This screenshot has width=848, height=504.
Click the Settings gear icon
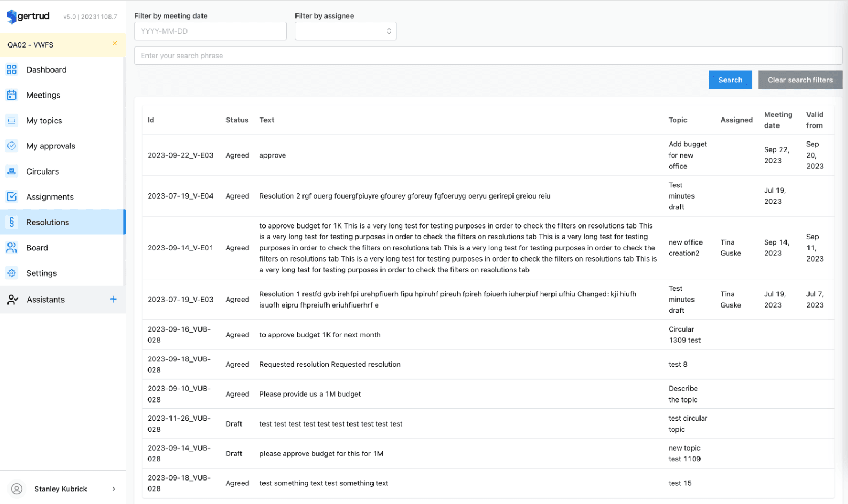pyautogui.click(x=12, y=273)
